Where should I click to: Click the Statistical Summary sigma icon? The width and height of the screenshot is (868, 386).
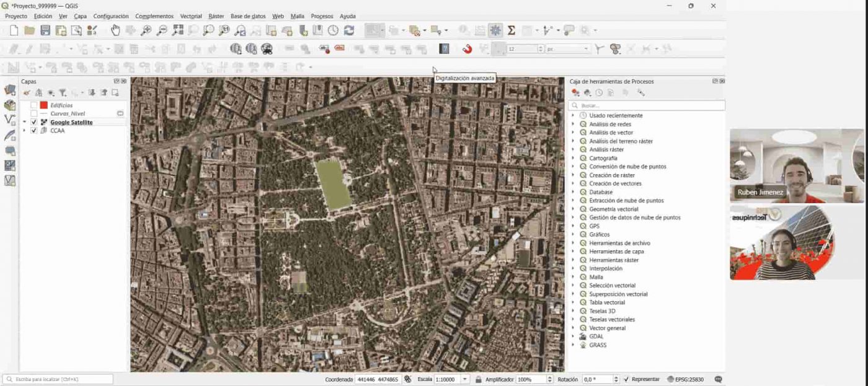coord(511,30)
